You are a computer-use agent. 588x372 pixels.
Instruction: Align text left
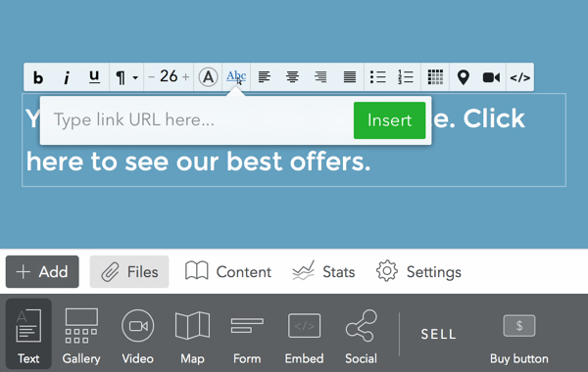(x=265, y=77)
